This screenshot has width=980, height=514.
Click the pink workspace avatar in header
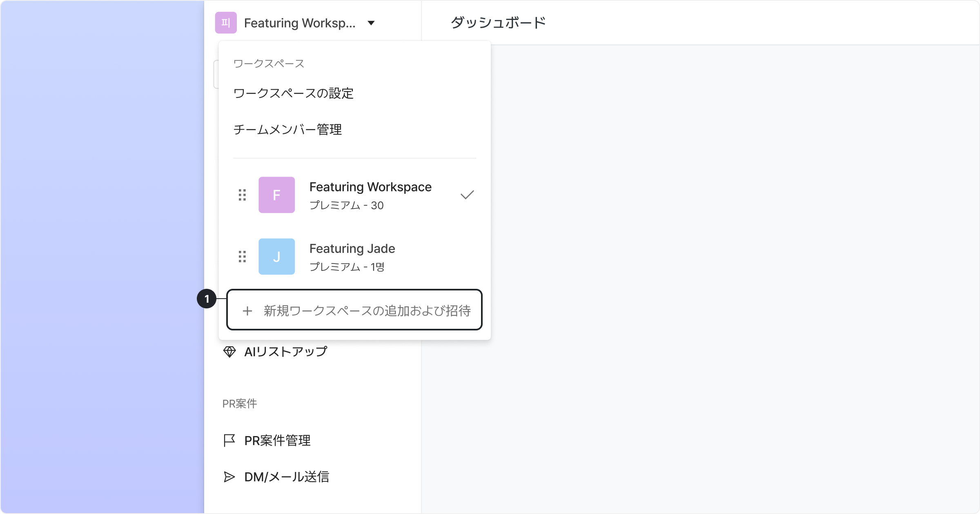226,23
